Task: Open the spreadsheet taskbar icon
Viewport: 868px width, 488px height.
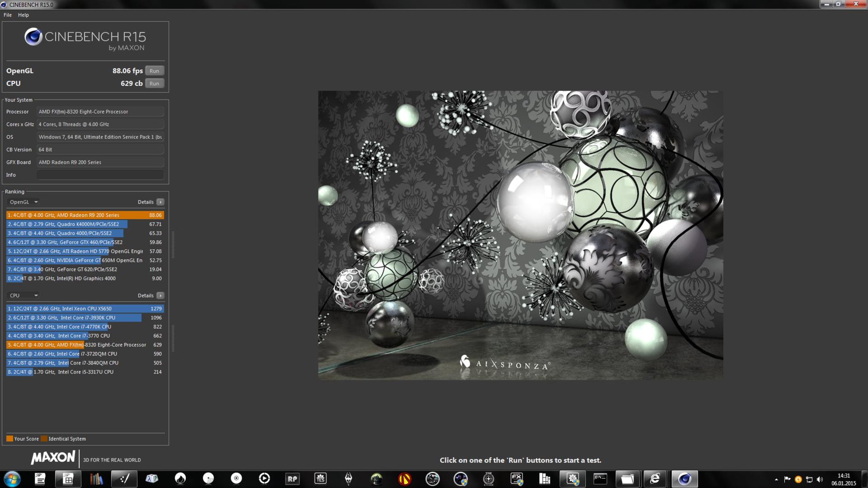Action: (x=68, y=479)
